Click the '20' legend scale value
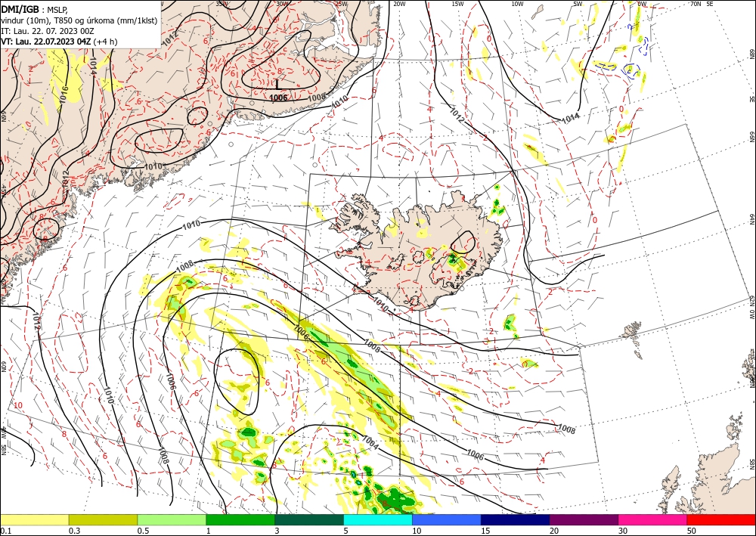 (x=554, y=531)
